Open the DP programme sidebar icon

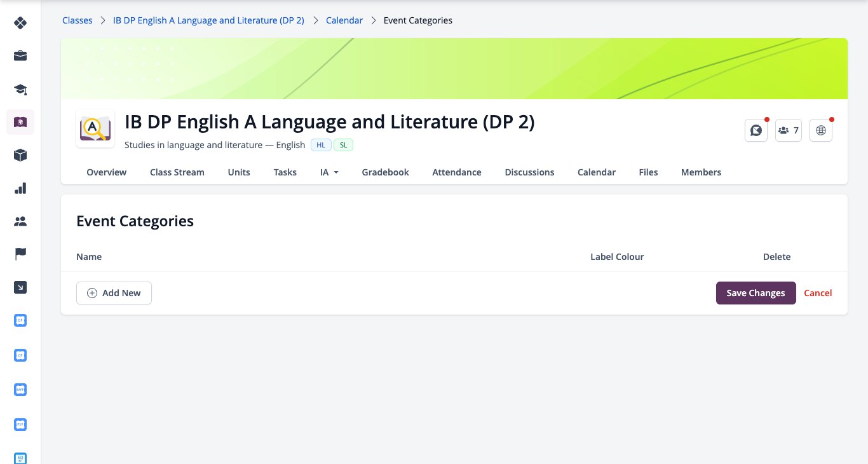[x=20, y=320]
